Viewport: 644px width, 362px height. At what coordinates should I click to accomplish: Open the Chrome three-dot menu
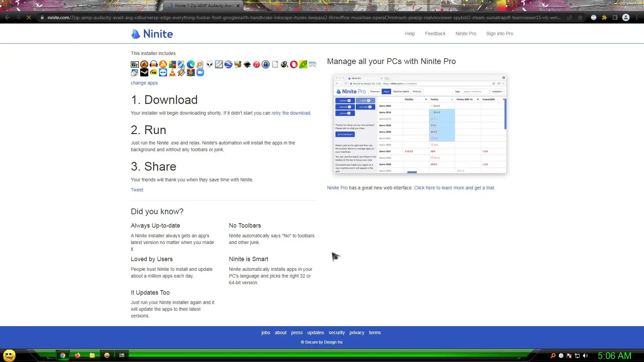(637, 17)
